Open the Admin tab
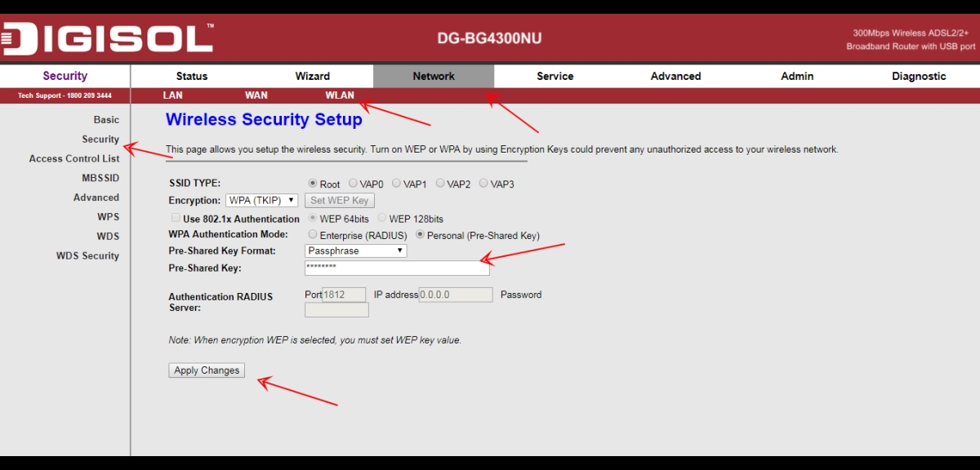The height and width of the screenshot is (470, 980). 797,76
